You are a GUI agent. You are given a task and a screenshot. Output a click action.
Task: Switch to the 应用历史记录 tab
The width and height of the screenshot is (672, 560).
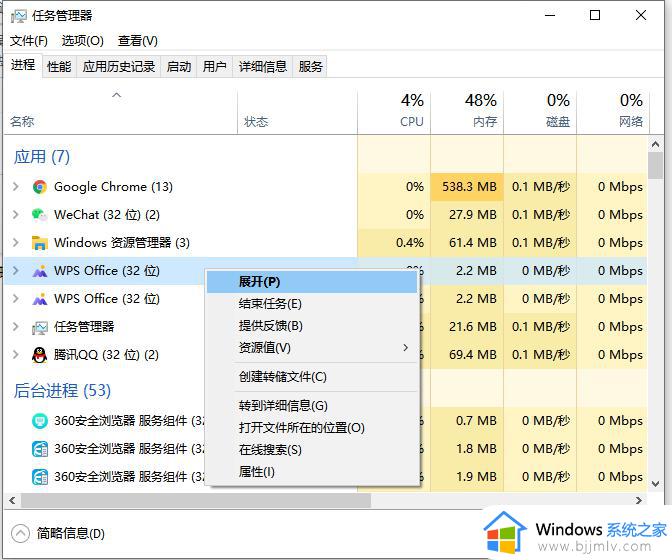[x=119, y=67]
